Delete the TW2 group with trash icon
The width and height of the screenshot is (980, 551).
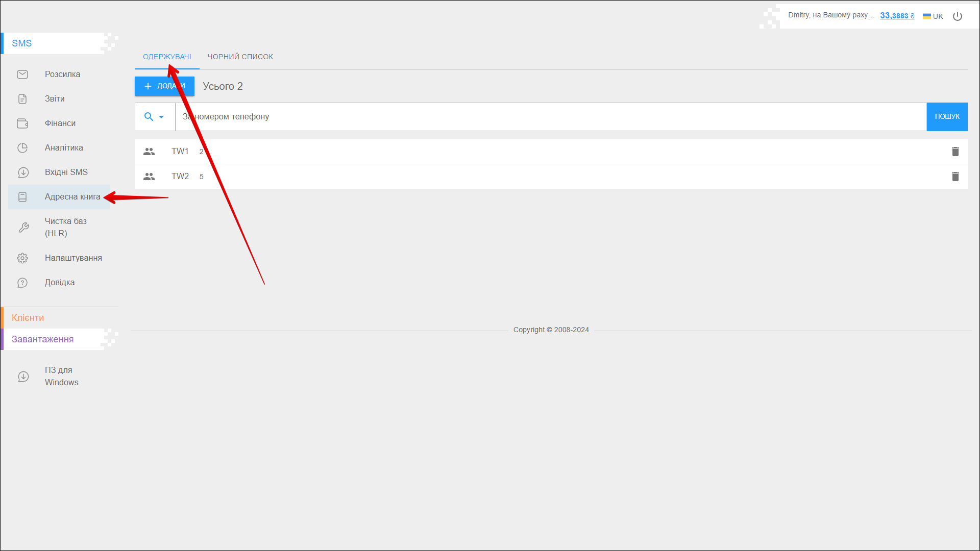point(955,177)
